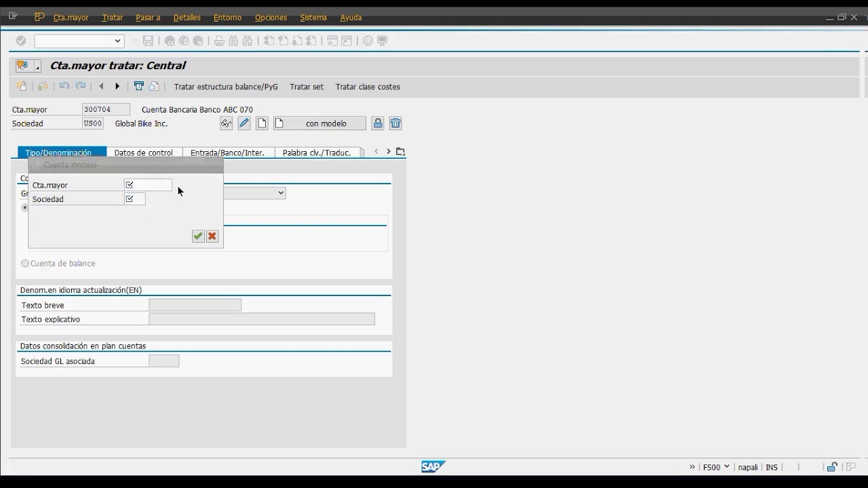Click the 'INS' status bar entry
868x488 pixels.
(772, 467)
